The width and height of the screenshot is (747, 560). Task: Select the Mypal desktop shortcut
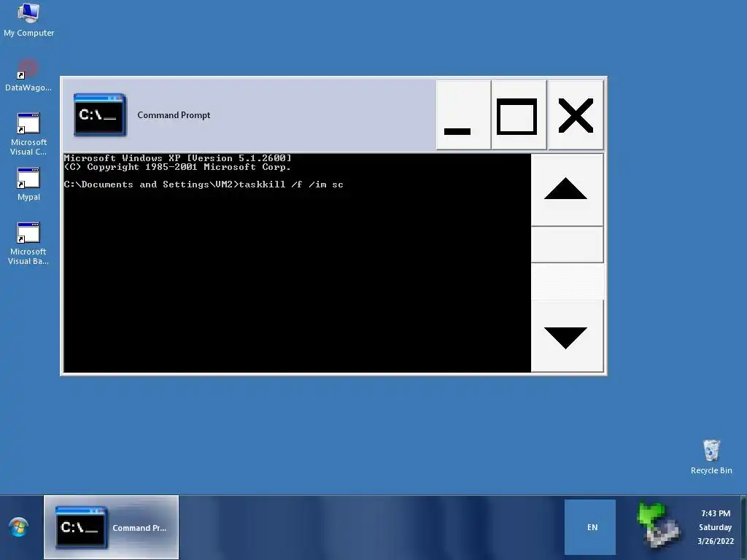[28, 184]
